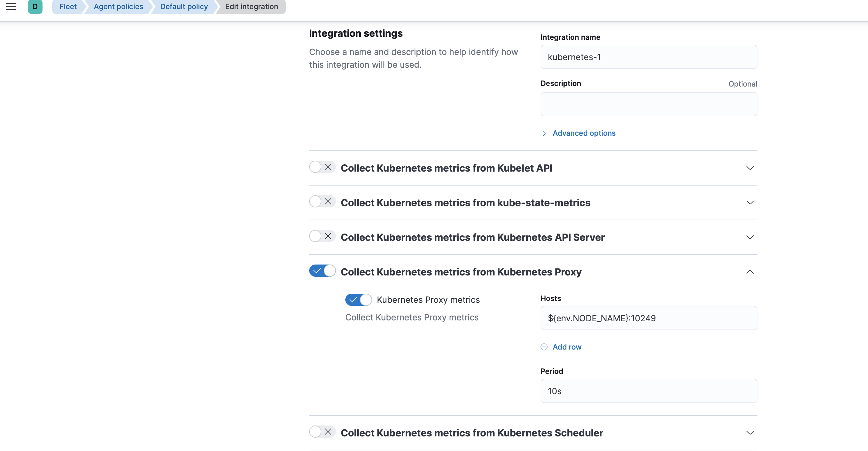
Task: Expand Kubernetes API Server section chevron
Action: coord(750,237)
